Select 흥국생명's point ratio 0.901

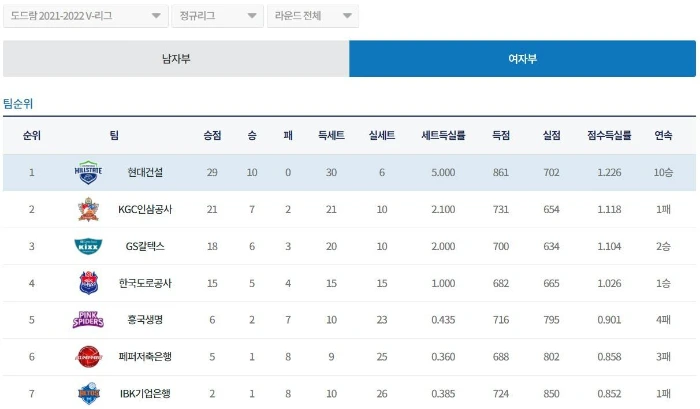(609, 320)
